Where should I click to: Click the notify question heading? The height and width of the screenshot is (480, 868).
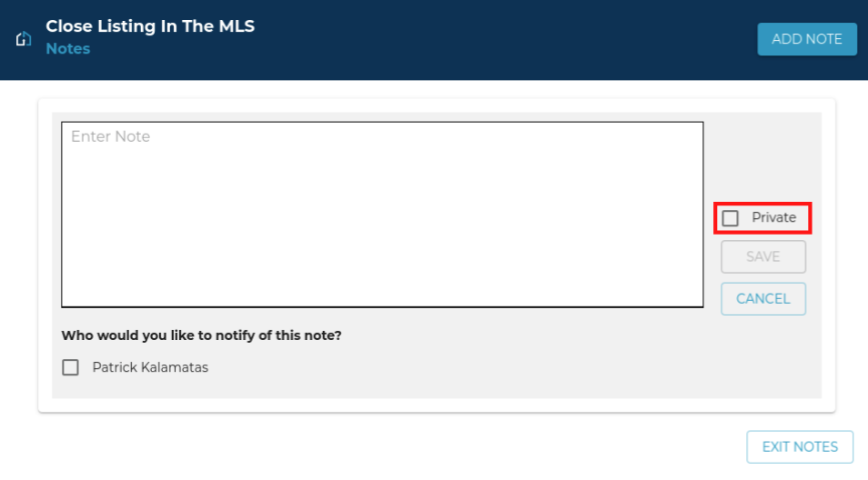point(201,335)
